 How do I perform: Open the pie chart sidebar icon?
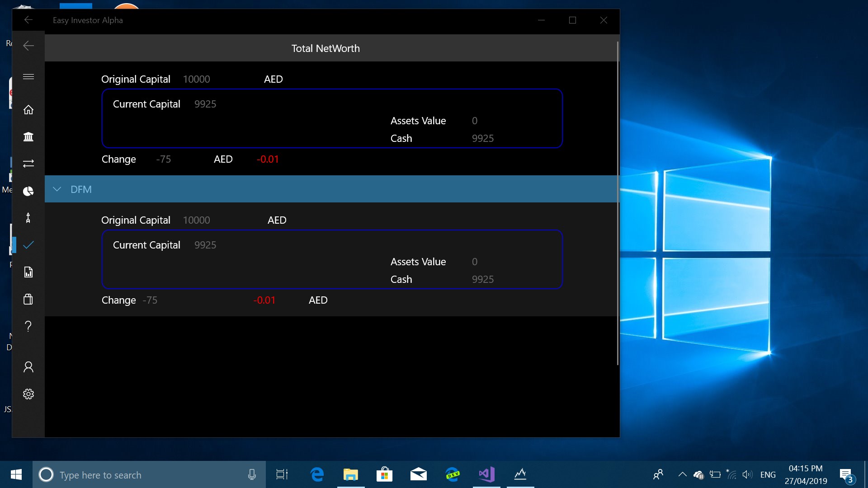[28, 191]
